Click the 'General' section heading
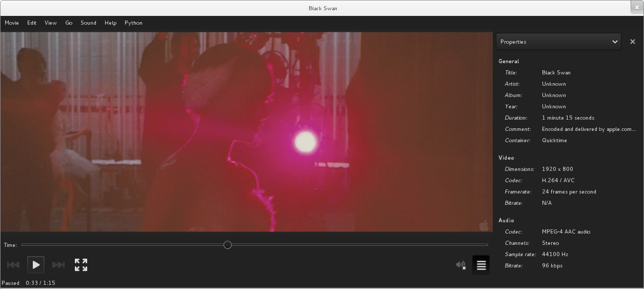The height and width of the screenshot is (289, 644). (x=509, y=61)
